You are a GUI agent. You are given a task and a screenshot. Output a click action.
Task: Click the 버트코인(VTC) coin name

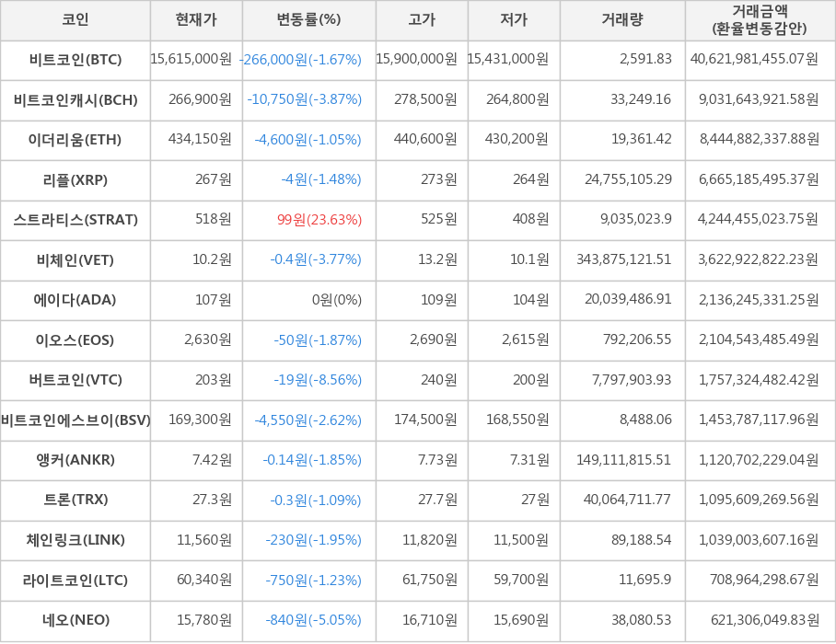point(75,380)
